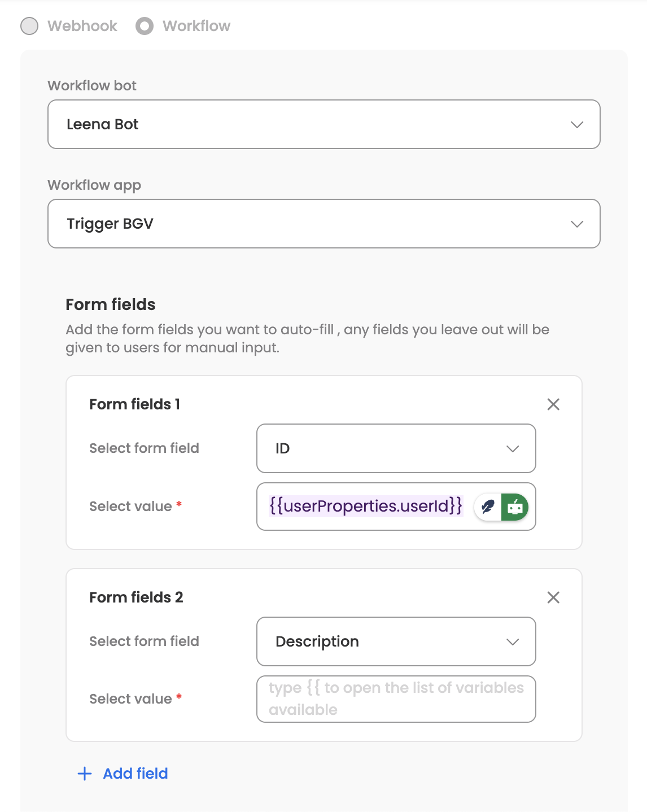Click the chevron arrow next to Description
This screenshot has width=647, height=812.
click(513, 642)
